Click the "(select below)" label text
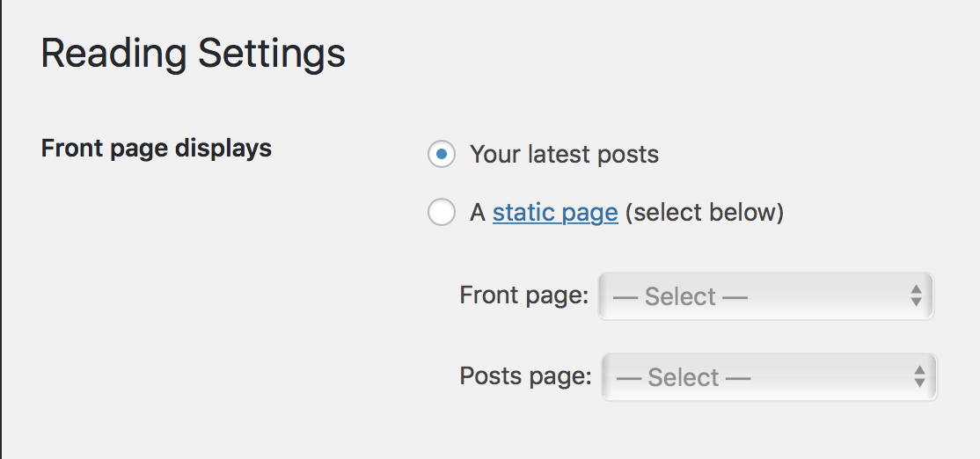Viewport: 980px width, 459px height. 704,213
